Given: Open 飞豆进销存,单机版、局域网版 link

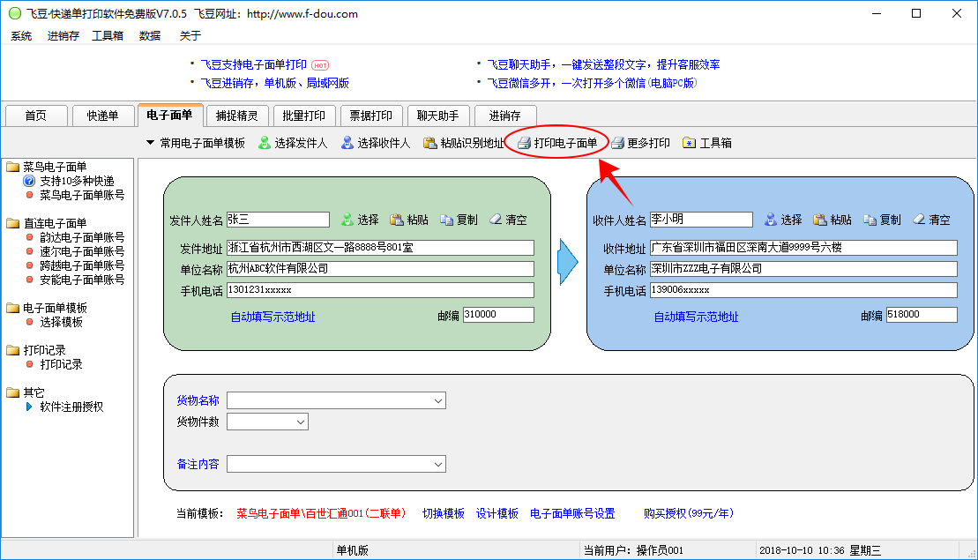Looking at the screenshot, I should point(275,83).
